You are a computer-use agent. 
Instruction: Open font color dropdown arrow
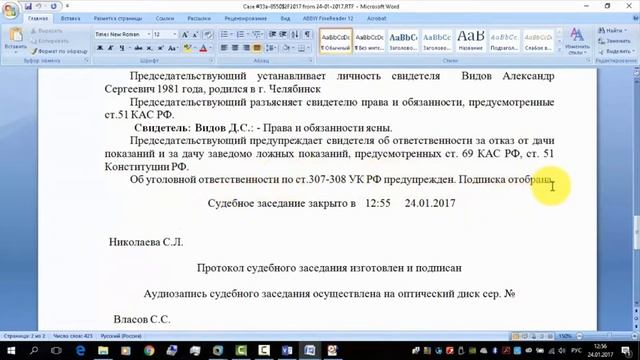(x=210, y=48)
